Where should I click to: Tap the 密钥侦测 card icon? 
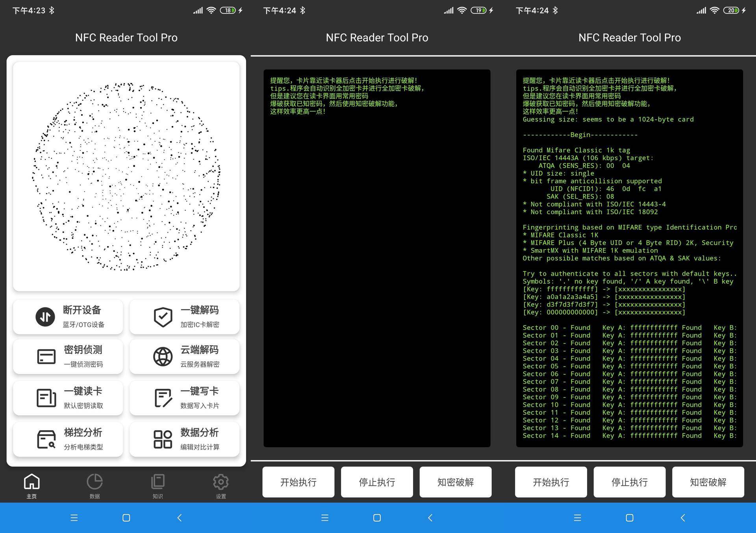(x=46, y=357)
